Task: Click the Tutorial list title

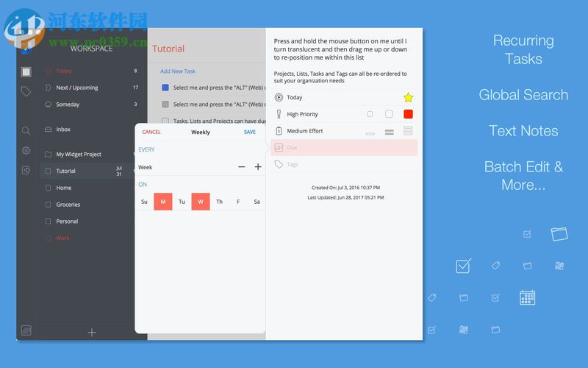Action: point(168,49)
